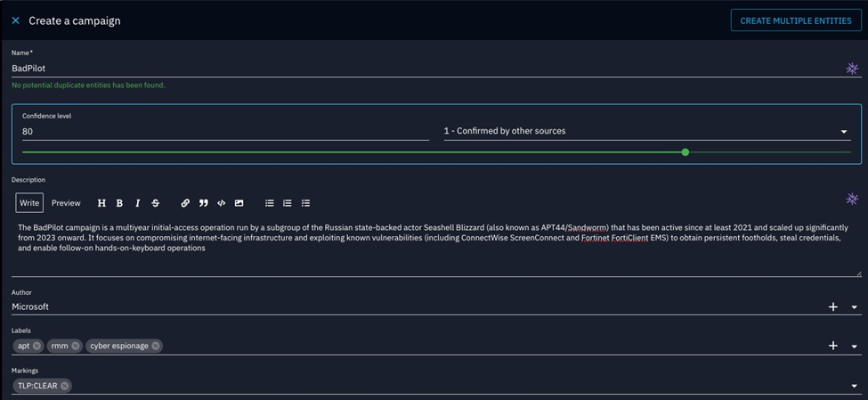The height and width of the screenshot is (400, 868).
Task: Add a checklist to the description
Action: (x=305, y=203)
